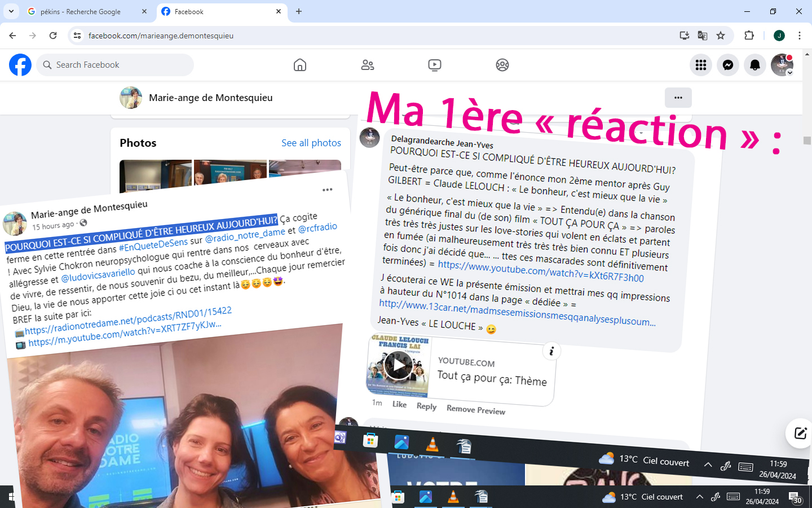Open the Facebook Menu grid
812x508 pixels.
coord(701,65)
